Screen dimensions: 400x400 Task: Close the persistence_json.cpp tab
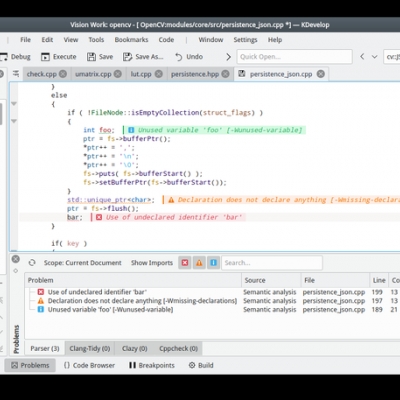coord(321,74)
